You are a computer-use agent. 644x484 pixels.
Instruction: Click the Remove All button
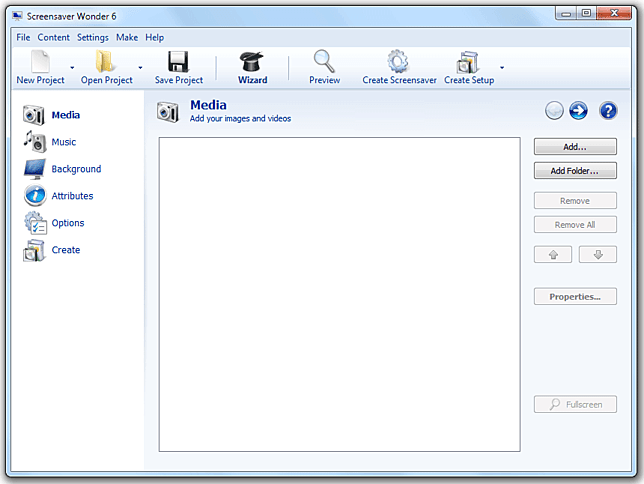click(x=575, y=224)
